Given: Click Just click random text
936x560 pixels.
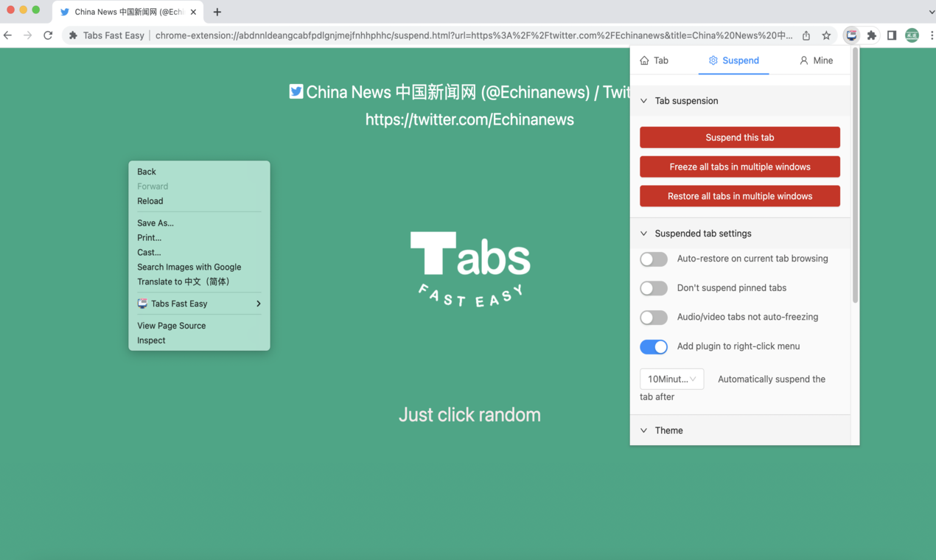Looking at the screenshot, I should coord(469,415).
